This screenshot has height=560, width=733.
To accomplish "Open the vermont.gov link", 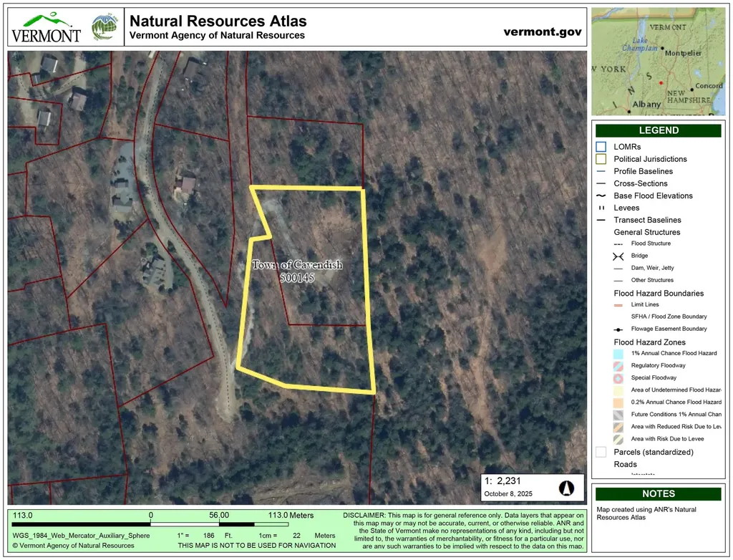I will click(x=543, y=32).
